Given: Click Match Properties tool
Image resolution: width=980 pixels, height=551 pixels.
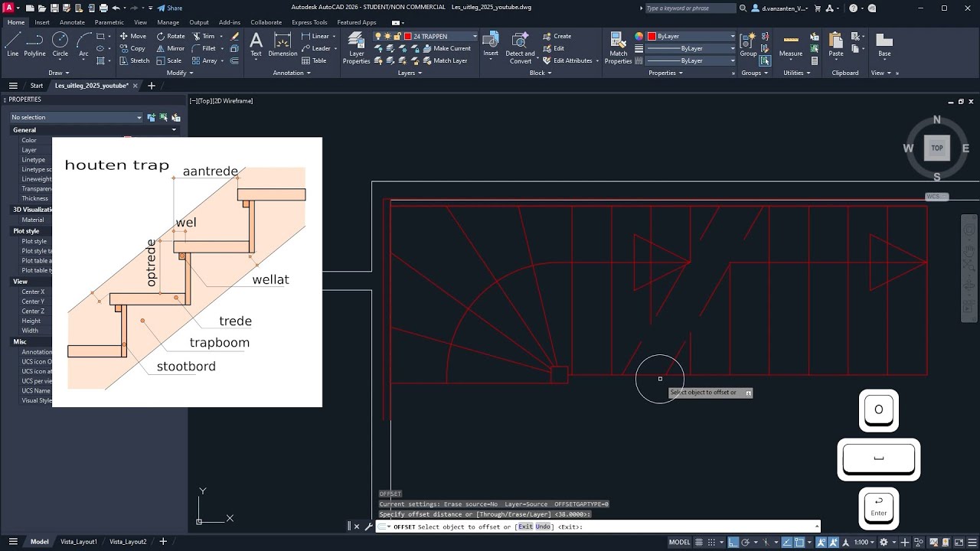Looking at the screenshot, I should (x=619, y=47).
